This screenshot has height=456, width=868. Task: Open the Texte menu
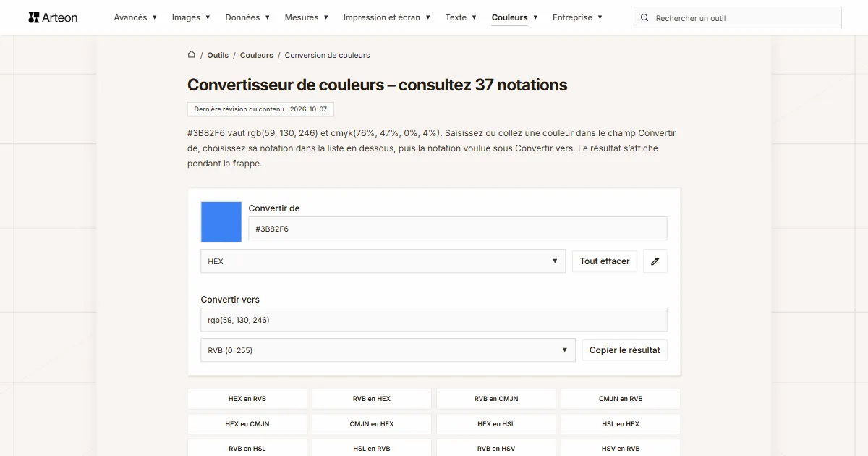tap(461, 17)
